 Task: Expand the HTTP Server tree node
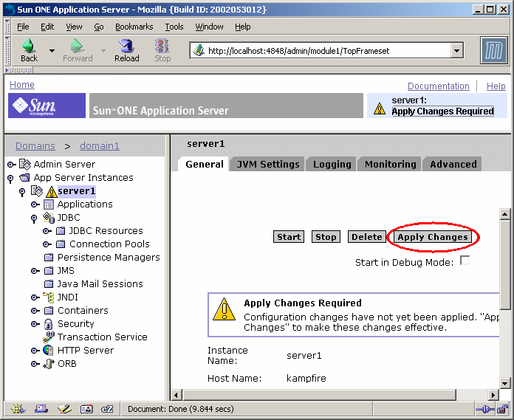(x=35, y=351)
